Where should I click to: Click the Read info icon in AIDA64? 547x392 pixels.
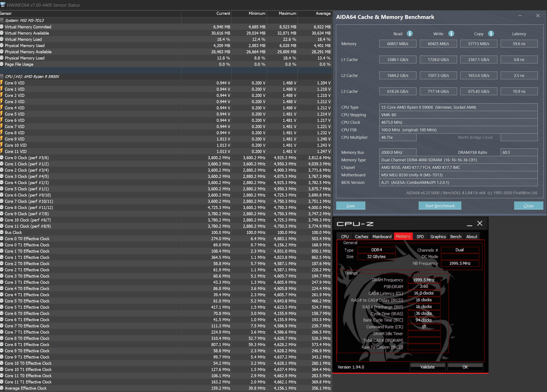tap(410, 34)
